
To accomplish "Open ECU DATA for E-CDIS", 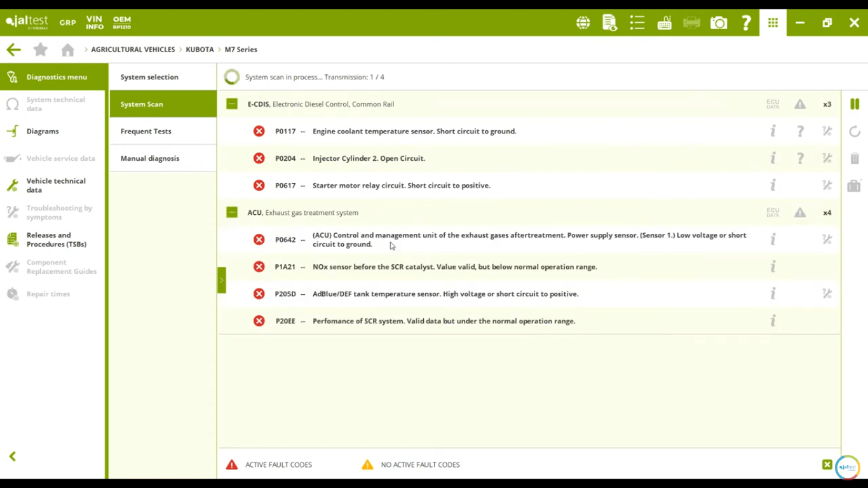I will (773, 104).
